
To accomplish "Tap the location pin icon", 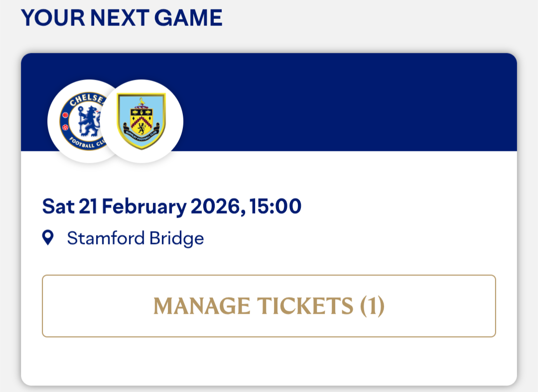I will 48,238.
